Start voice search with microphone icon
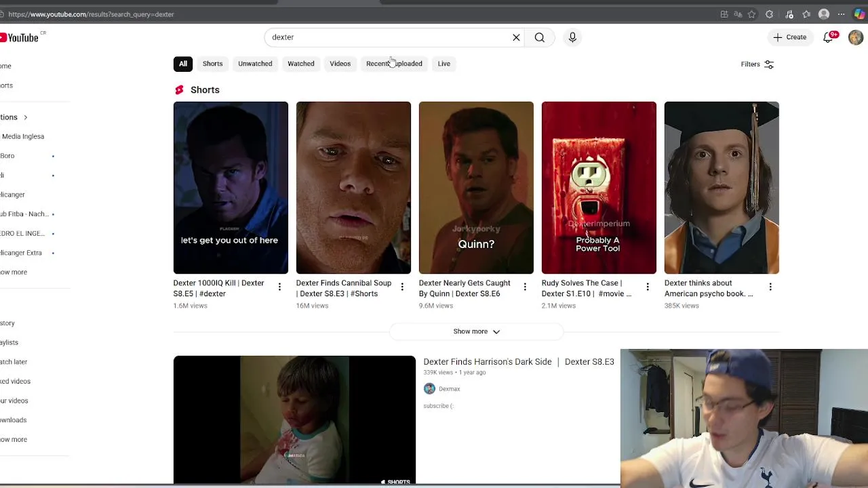 [572, 37]
